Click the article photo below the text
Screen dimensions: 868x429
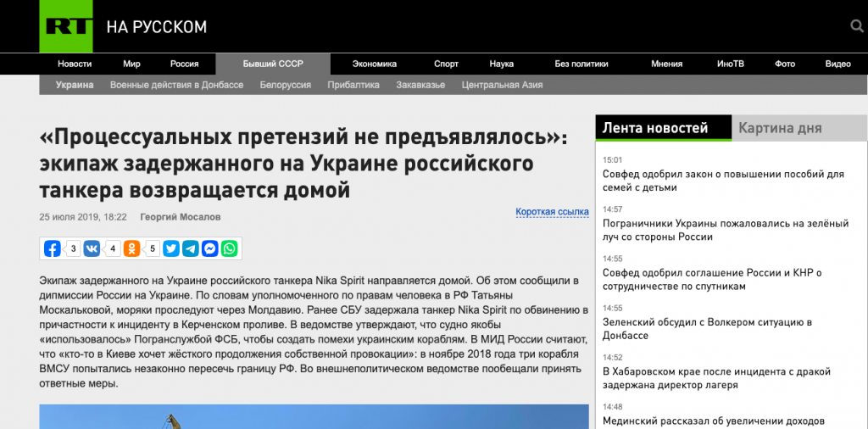314,416
